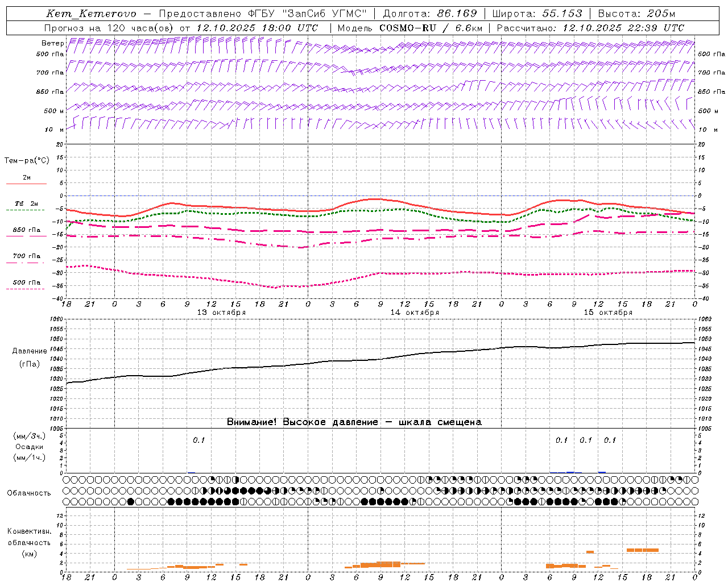Screen dimensions: 728x582
Task: Click the Рассчитано: 12.10.2025 22:39 UTC timestamp
Action: [590, 28]
